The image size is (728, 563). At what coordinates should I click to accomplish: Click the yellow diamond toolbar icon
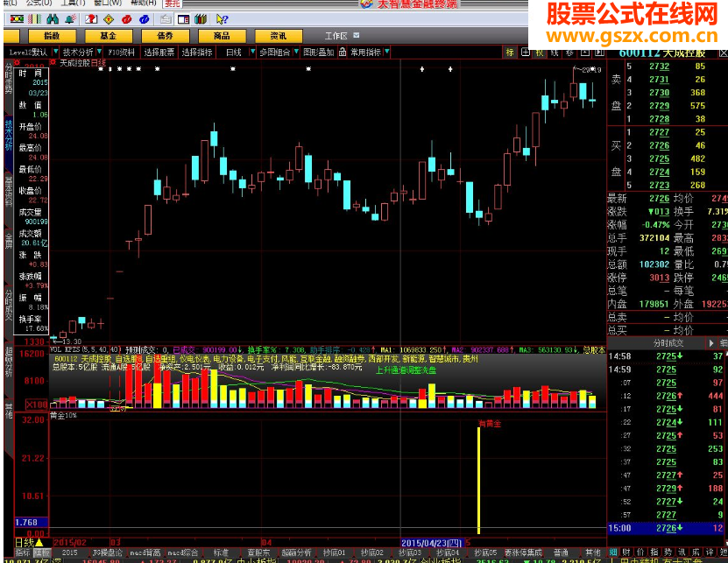[109, 19]
